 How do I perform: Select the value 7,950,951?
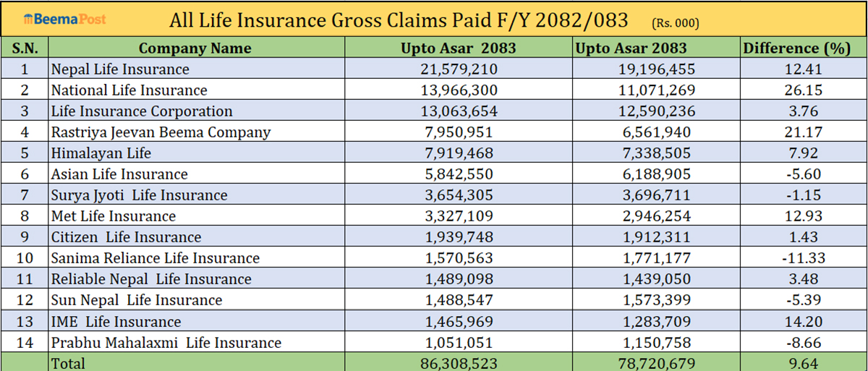(459, 132)
